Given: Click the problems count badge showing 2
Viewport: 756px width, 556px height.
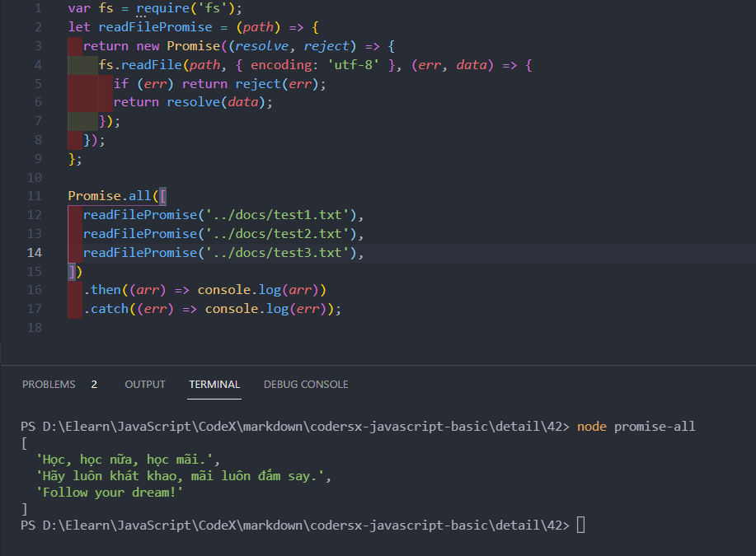Looking at the screenshot, I should click(93, 384).
